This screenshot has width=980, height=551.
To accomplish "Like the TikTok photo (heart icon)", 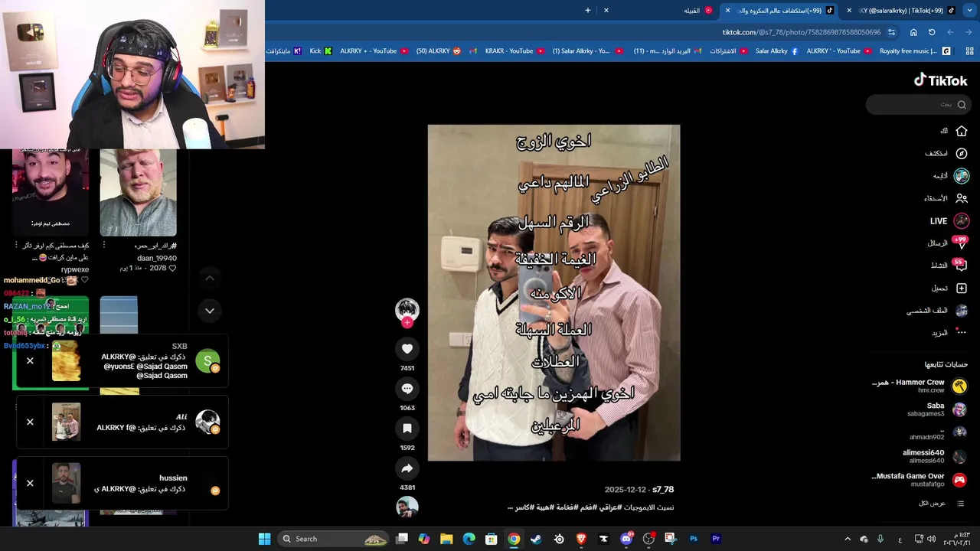I will pos(407,349).
